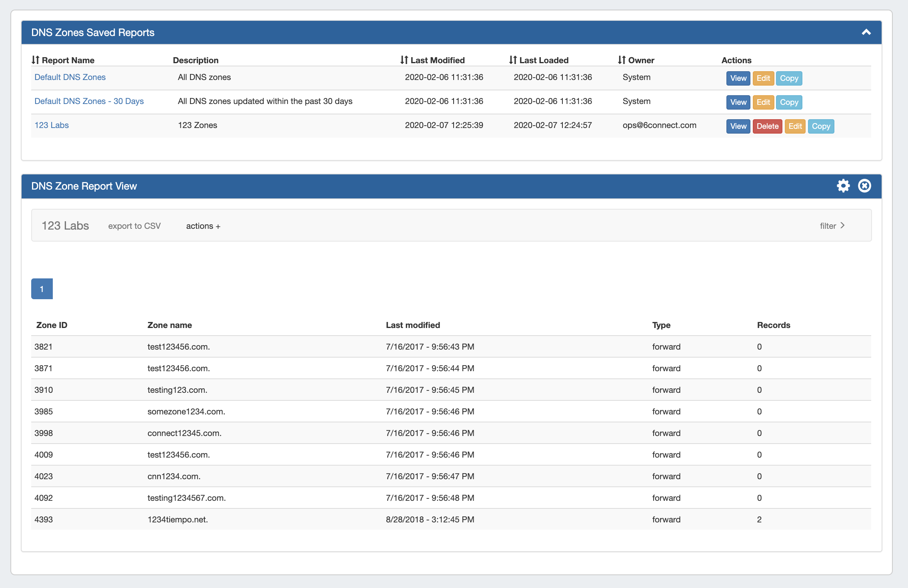The height and width of the screenshot is (588, 908).
Task: Copy the Default DNS Zones report
Action: pos(789,78)
